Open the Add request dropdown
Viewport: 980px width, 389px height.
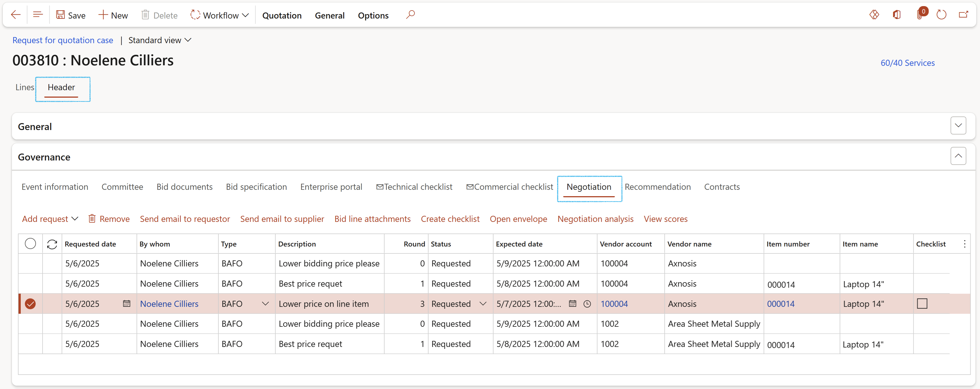click(x=50, y=219)
